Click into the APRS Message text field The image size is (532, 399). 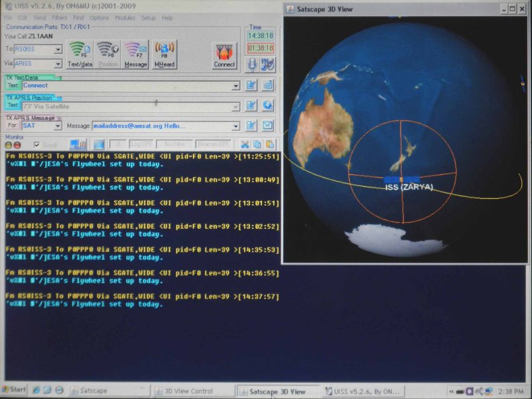tap(162, 126)
